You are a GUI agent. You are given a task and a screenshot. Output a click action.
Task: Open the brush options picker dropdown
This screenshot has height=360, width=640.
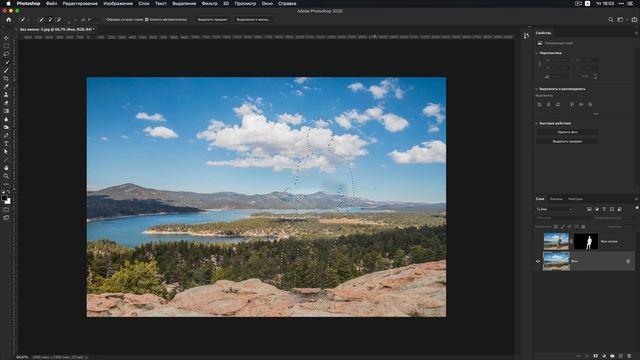69,20
